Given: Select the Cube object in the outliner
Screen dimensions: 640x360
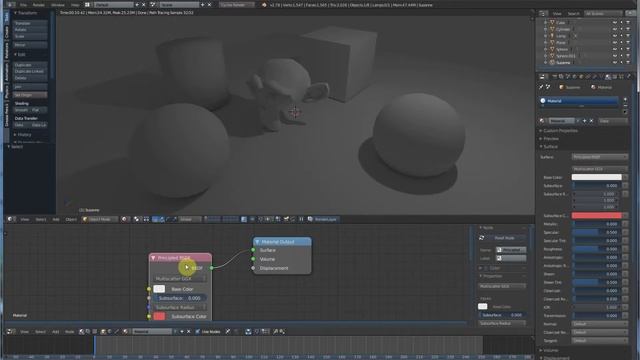Looking at the screenshot, I should [560, 23].
